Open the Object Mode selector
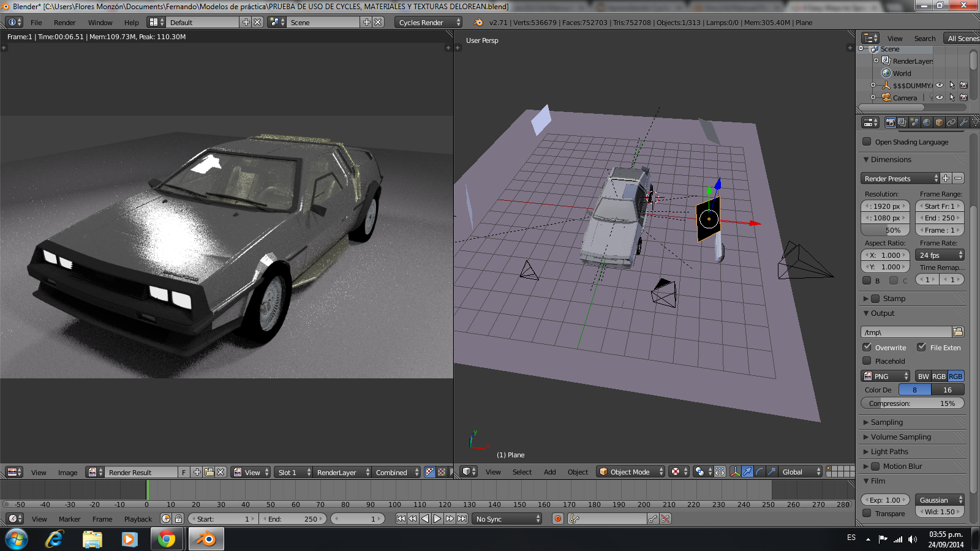The height and width of the screenshot is (551, 980). tap(630, 472)
